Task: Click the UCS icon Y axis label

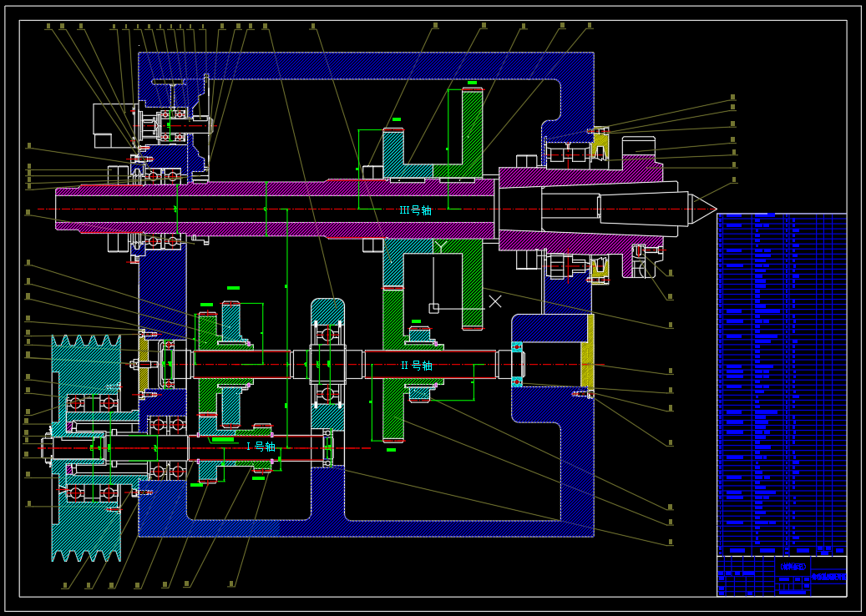Action: coord(440,247)
